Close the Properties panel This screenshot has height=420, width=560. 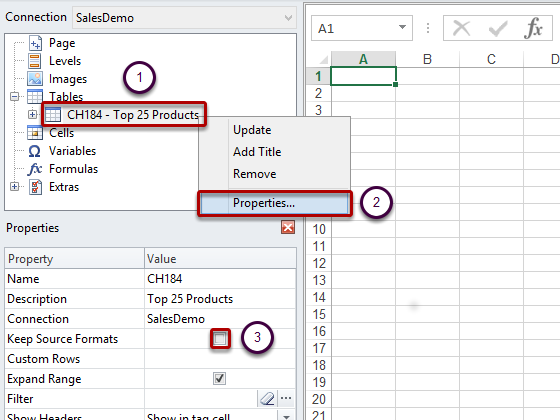click(x=288, y=227)
